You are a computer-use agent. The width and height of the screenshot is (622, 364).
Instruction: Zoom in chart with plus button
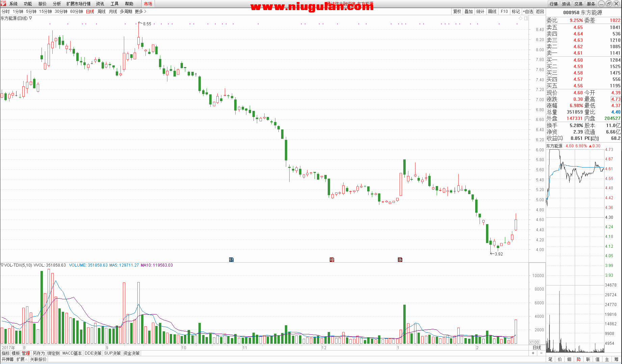pyautogui.click(x=533, y=353)
